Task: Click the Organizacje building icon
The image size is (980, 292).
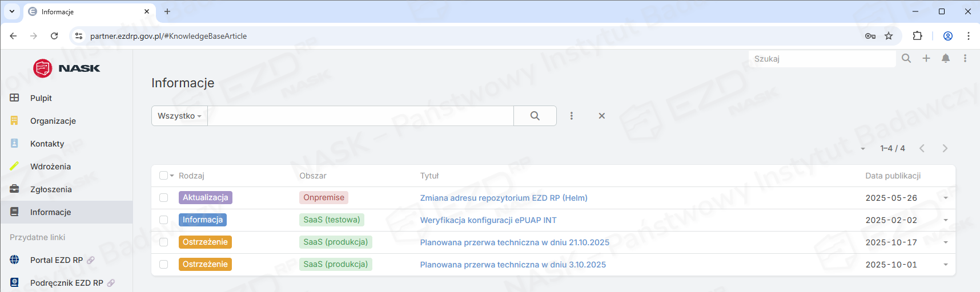Action: 14,120
